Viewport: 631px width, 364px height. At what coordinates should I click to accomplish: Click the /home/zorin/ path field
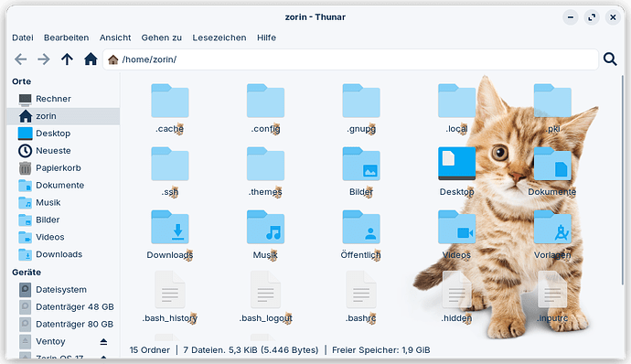(x=351, y=59)
